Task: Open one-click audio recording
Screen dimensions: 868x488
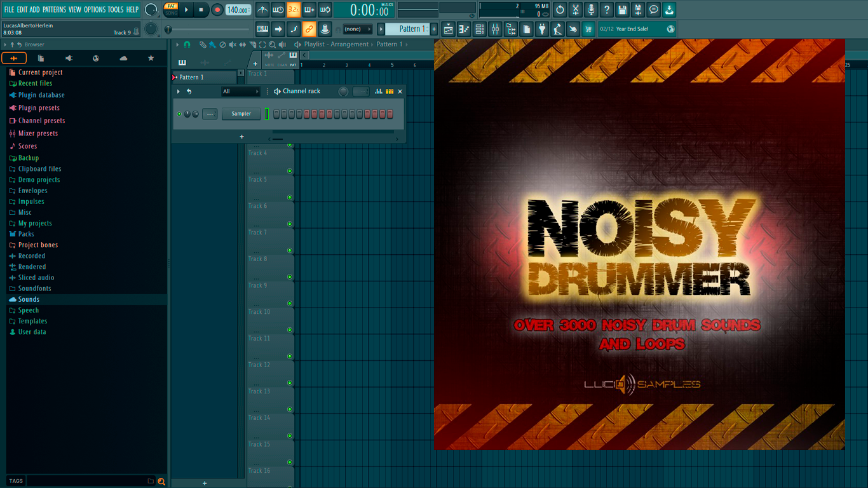Action: click(591, 10)
